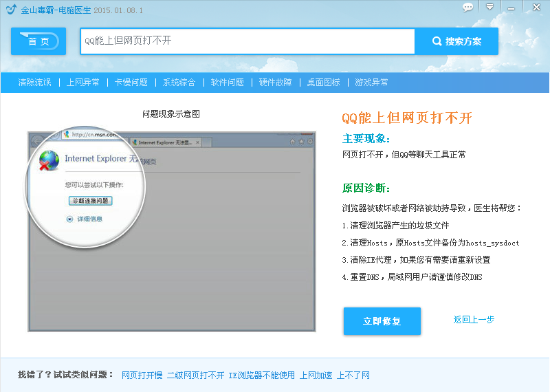Open the 软件问题 category tab
This screenshot has width=550, height=392.
(x=227, y=83)
